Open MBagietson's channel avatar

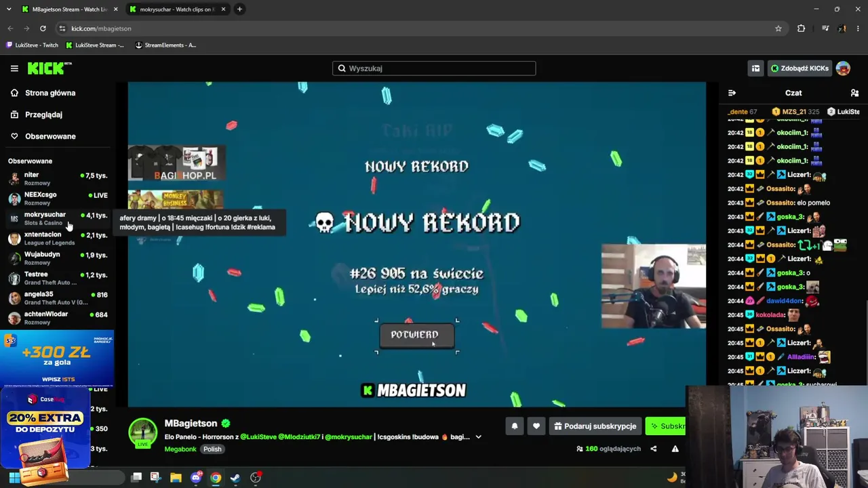(143, 432)
